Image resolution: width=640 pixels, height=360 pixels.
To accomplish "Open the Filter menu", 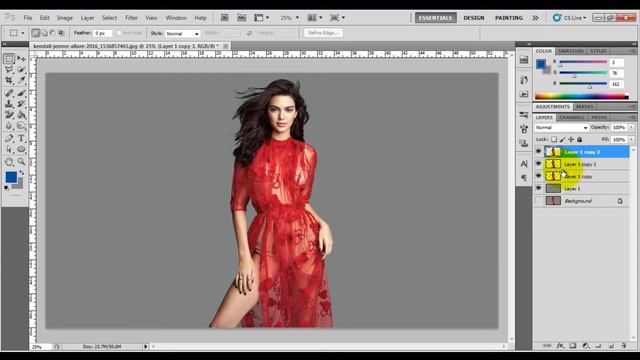I will 131,18.
